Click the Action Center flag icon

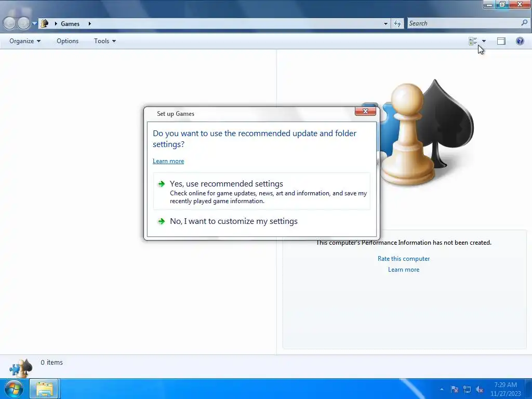pyautogui.click(x=455, y=389)
